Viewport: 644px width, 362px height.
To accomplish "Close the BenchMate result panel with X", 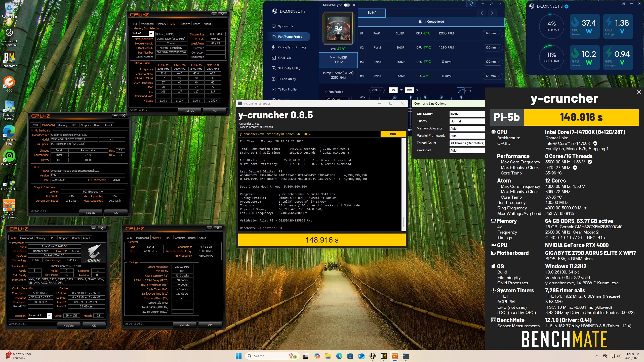I will pyautogui.click(x=639, y=92).
